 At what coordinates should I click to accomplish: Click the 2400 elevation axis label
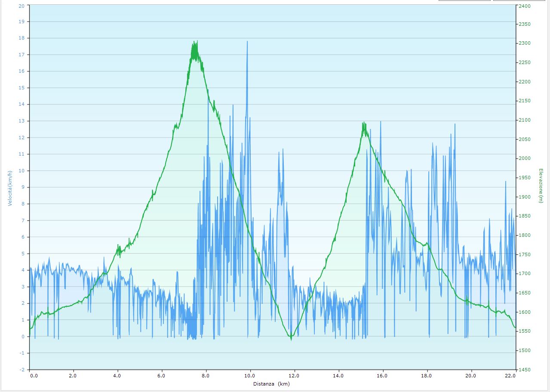tap(525, 6)
